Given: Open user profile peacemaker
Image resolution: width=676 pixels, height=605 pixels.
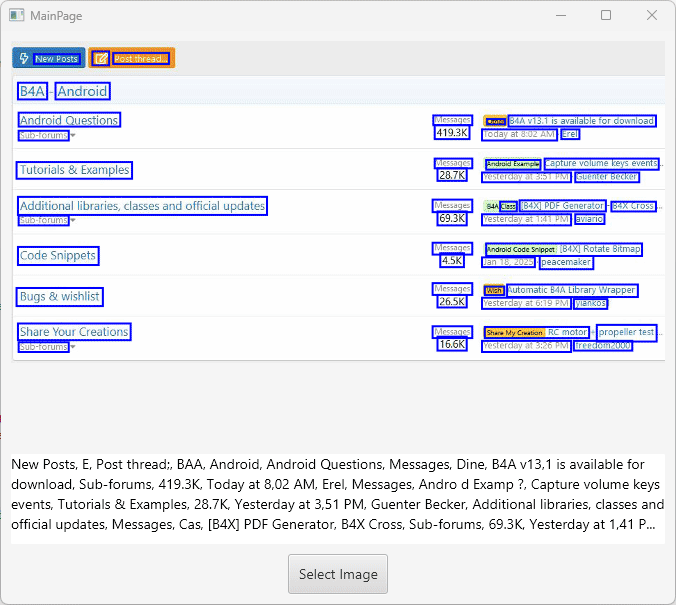Looking at the screenshot, I should click(x=566, y=262).
